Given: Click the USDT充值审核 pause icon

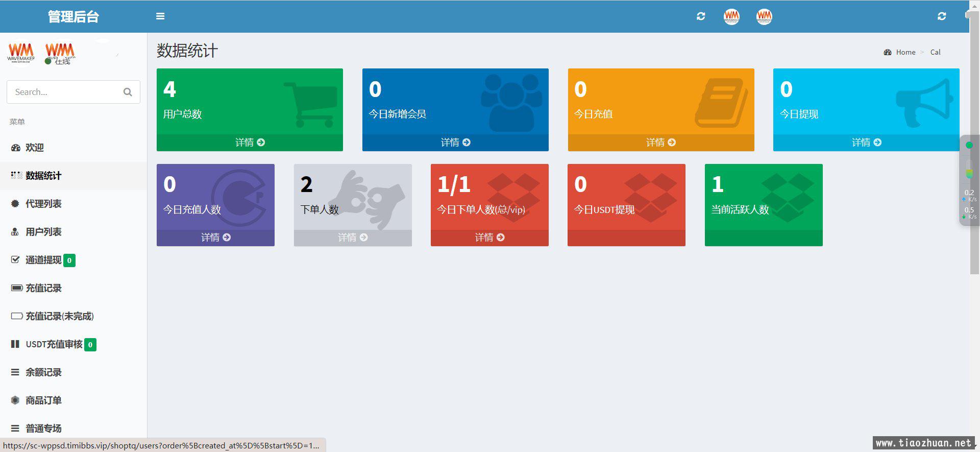Looking at the screenshot, I should 15,344.
